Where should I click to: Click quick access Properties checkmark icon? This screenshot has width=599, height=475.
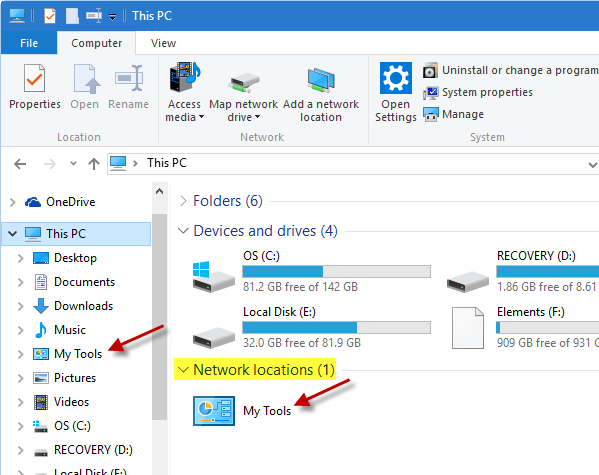pos(50,16)
